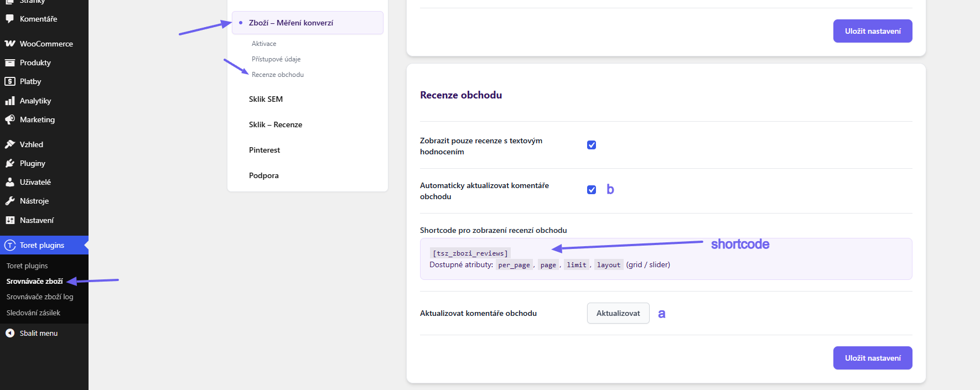The width and height of the screenshot is (980, 390).
Task: Click the Uživatelé person icon
Action: 10,182
